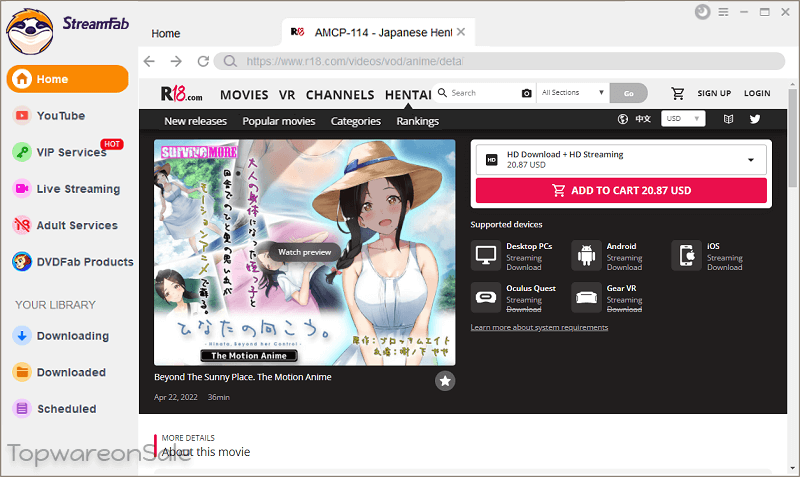800x477 pixels.
Task: View the Downloading library list
Action: pos(61,336)
